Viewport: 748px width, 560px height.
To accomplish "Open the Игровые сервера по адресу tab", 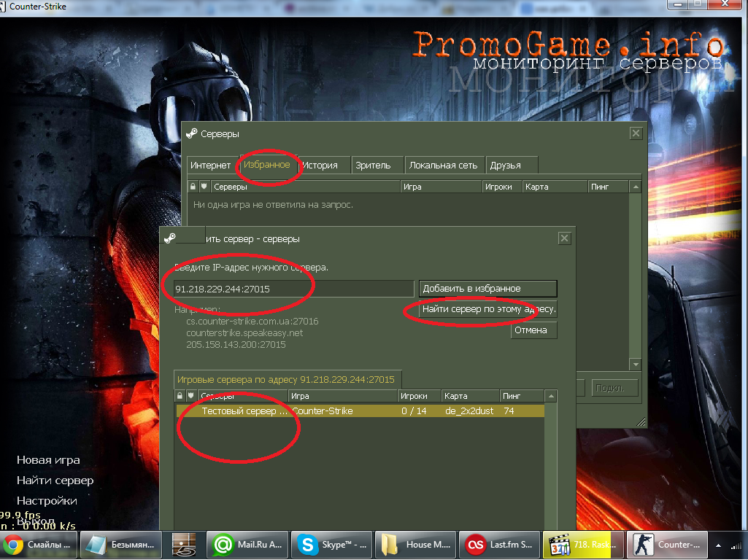I will [286, 380].
